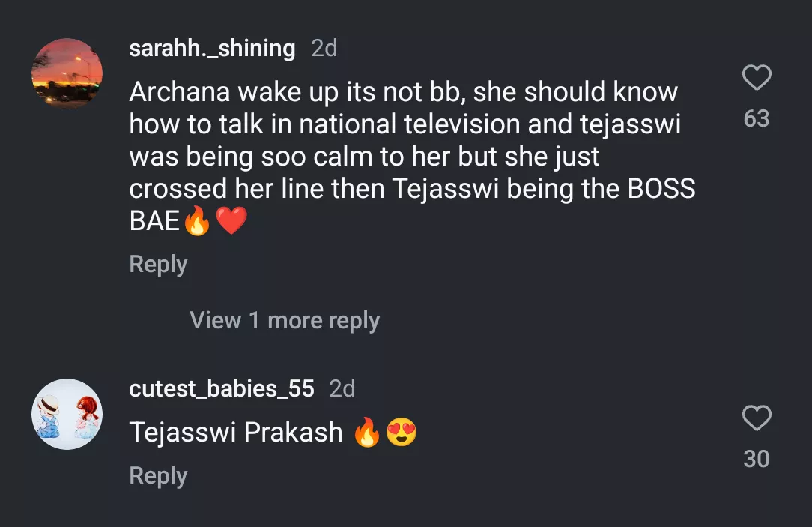Click the word BOSS in sarahh's comment
The image size is (812, 527).
click(661, 189)
